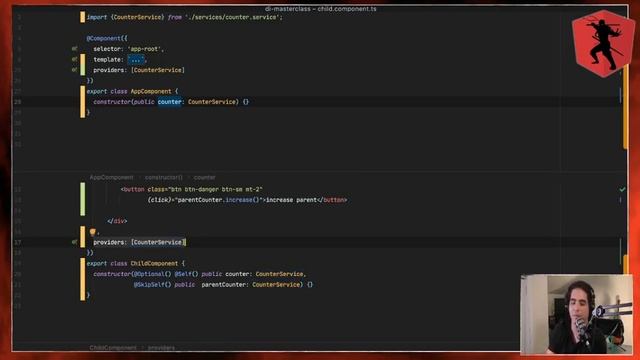Click the gutter icon beside the template line
640x360 pixels.
point(74,59)
